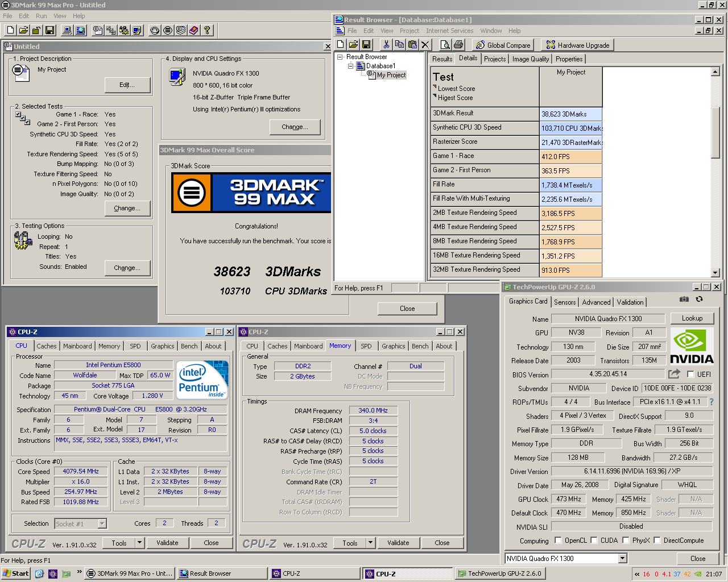
Task: Open Tools dropdown arrow in CPU-Z Memory window
Action: (x=370, y=543)
